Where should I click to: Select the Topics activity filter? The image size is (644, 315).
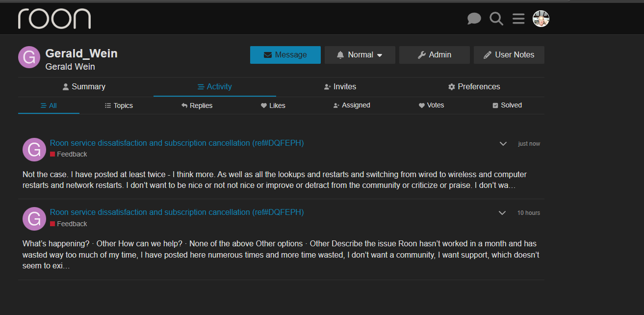pos(119,105)
